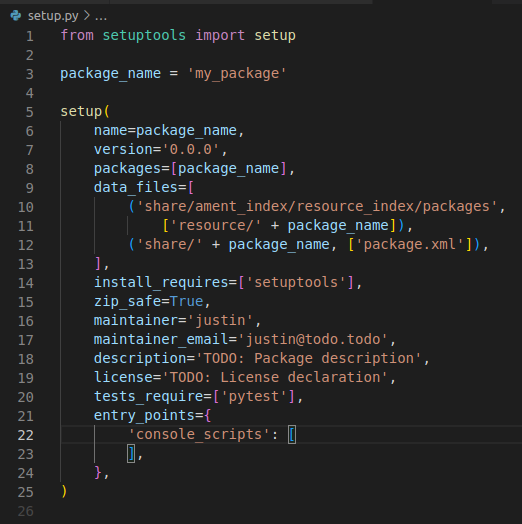The width and height of the screenshot is (522, 524).
Task: Click 'name=package_name' on line 6
Action: tap(165, 131)
